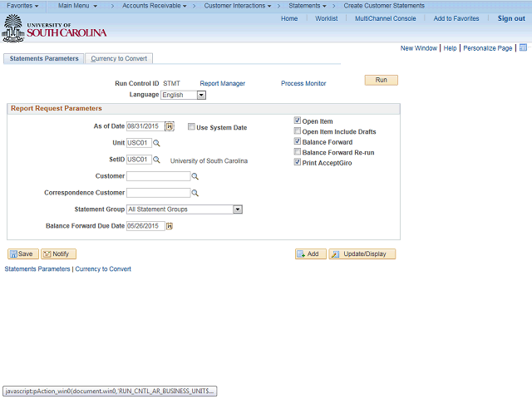Click Create Customer Statements breadcrumb
Viewport: 532px width, 399px height.
click(x=384, y=6)
